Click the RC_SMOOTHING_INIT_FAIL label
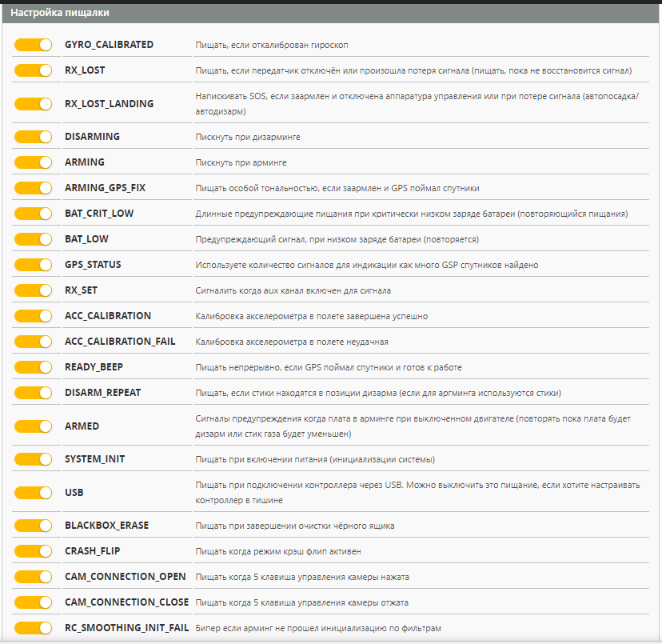 coord(126,628)
